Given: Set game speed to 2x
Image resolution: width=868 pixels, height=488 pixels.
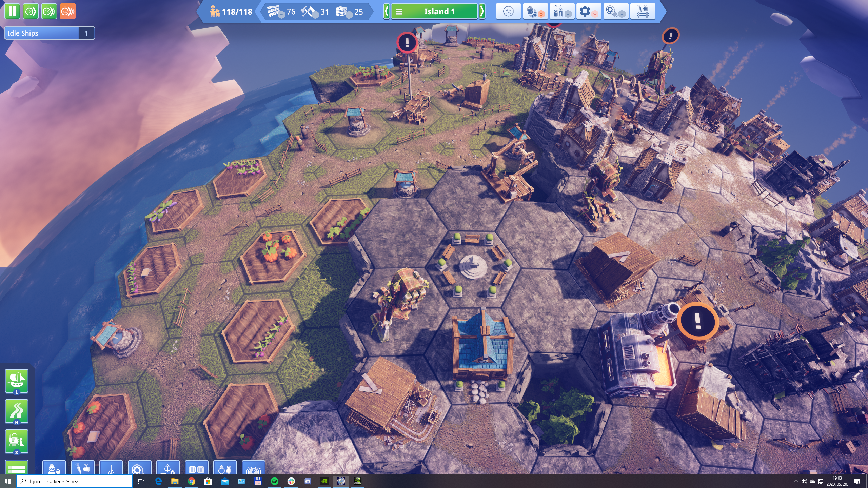Looking at the screenshot, I should [49, 11].
